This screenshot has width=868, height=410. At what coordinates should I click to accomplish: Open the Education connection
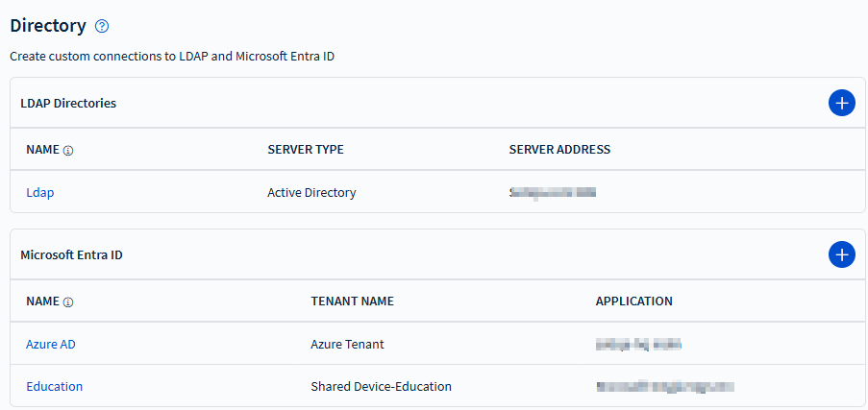tap(55, 387)
